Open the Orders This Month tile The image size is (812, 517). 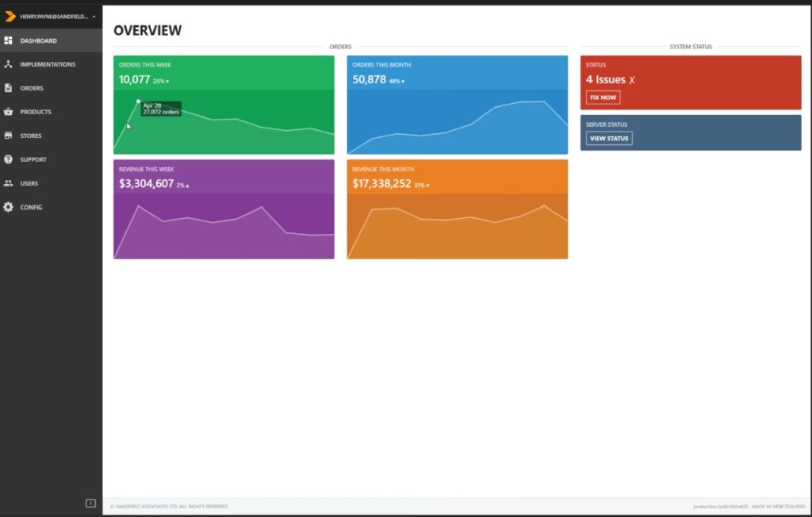[456, 103]
